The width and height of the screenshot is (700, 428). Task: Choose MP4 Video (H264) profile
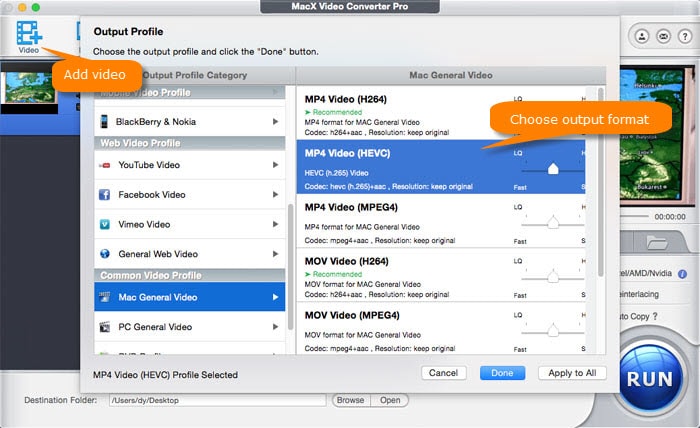click(x=441, y=113)
